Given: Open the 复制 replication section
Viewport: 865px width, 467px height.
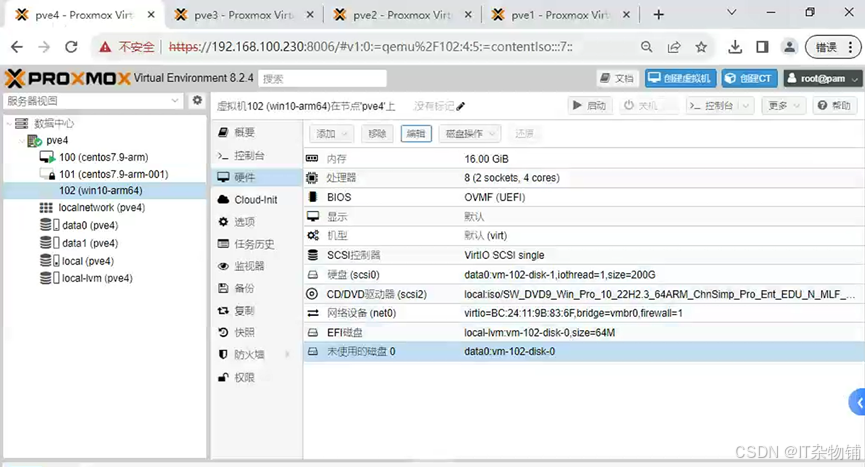Looking at the screenshot, I should pyautogui.click(x=256, y=310).
